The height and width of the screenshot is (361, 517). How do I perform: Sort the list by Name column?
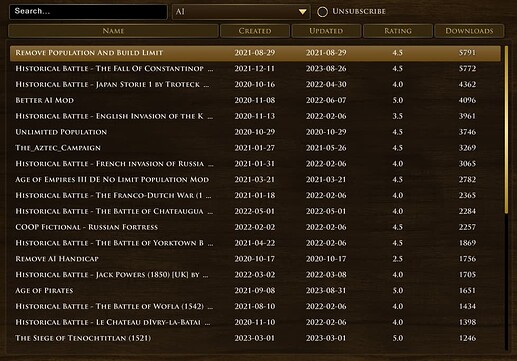(113, 31)
